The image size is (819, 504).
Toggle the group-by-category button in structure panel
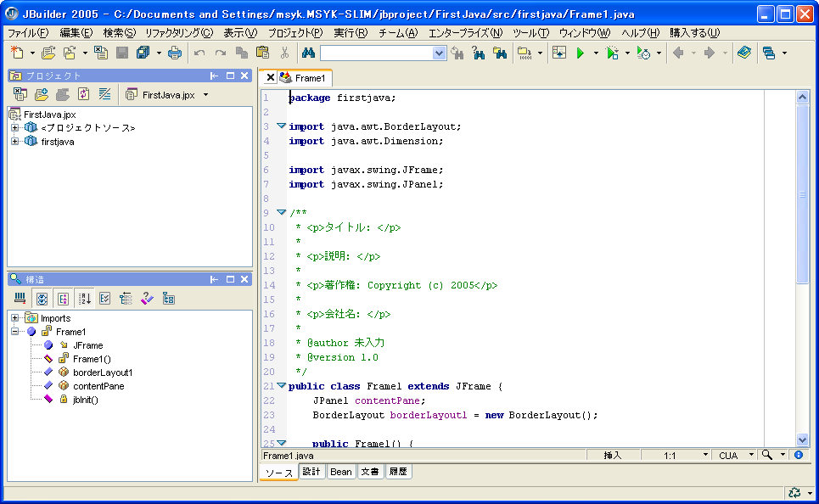[62, 299]
